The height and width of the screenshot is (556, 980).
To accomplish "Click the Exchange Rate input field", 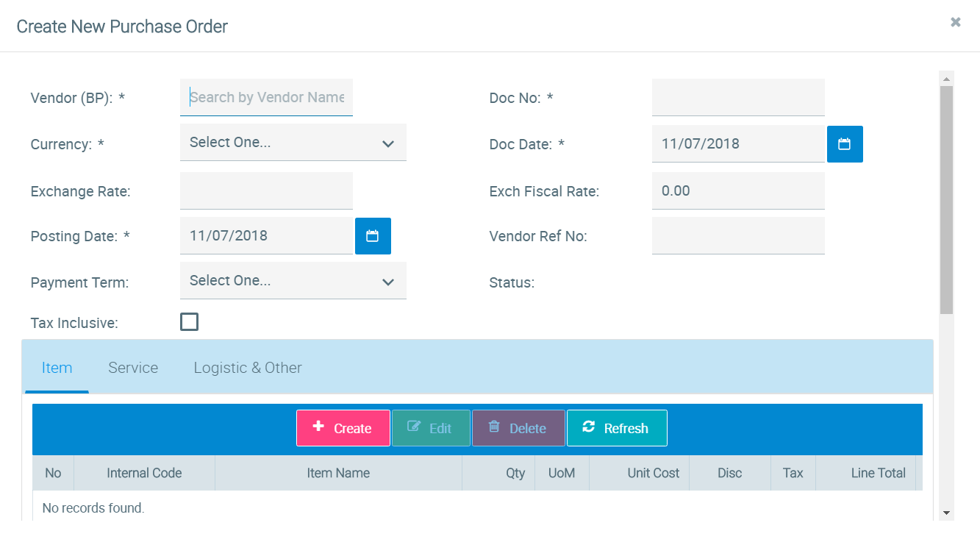I will point(266,190).
